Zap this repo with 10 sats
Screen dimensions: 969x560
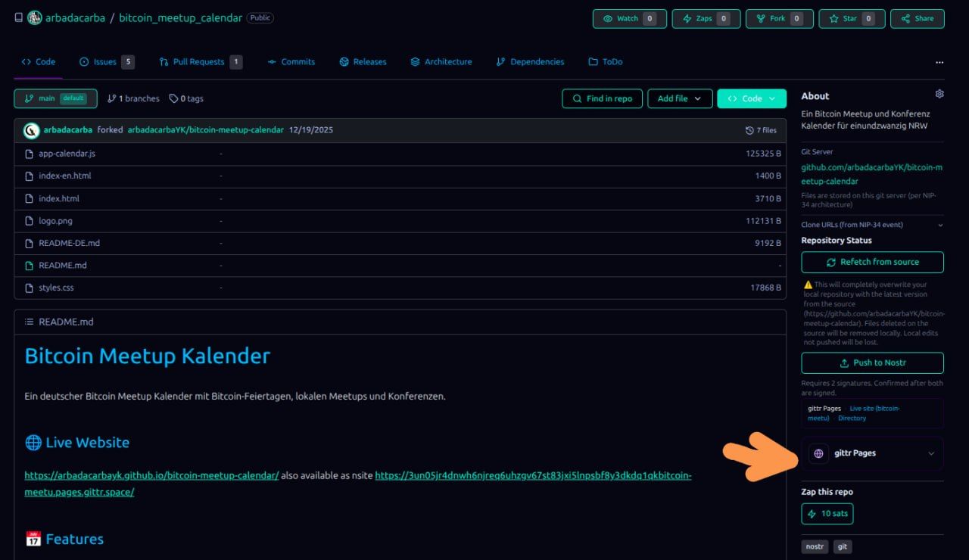827,514
